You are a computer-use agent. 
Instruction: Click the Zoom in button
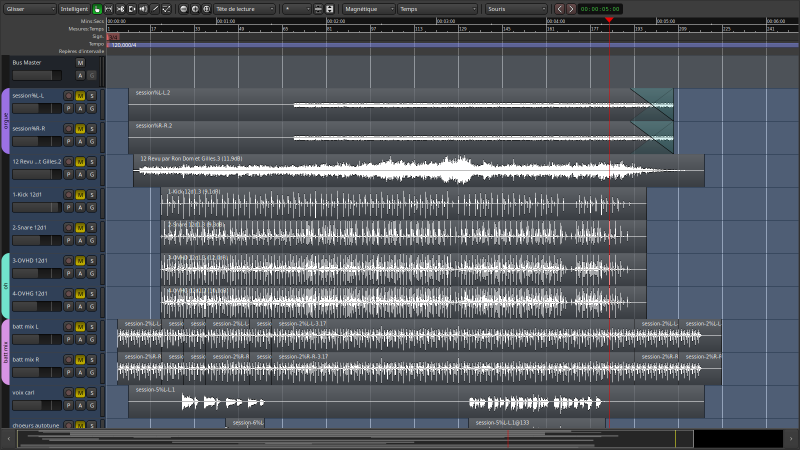pyautogui.click(x=195, y=9)
